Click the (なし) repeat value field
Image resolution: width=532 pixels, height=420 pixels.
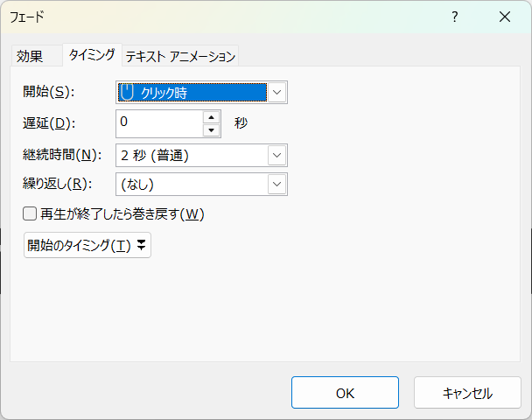click(192, 185)
